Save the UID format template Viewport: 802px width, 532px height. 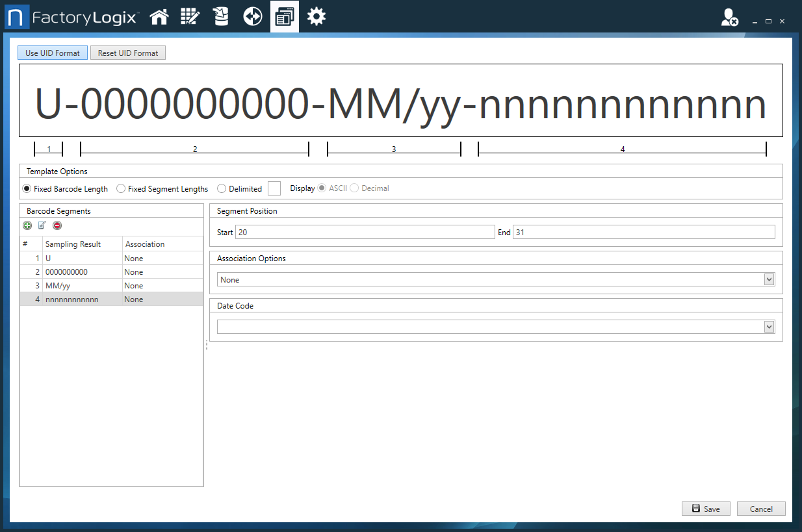(706, 509)
